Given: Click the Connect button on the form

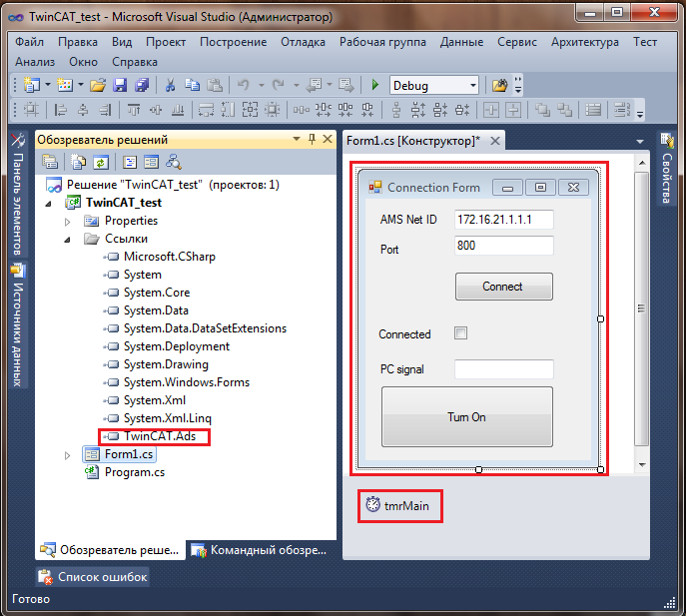Looking at the screenshot, I should click(503, 287).
